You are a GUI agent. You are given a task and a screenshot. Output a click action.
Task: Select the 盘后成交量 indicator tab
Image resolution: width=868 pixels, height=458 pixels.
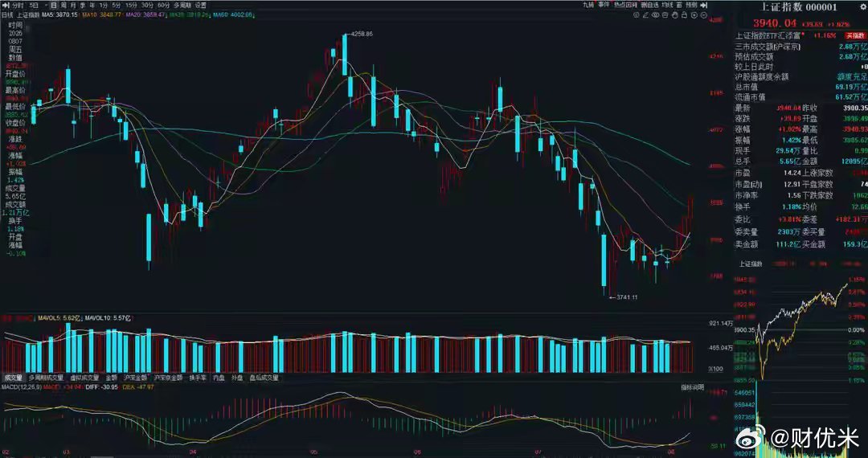(x=264, y=378)
